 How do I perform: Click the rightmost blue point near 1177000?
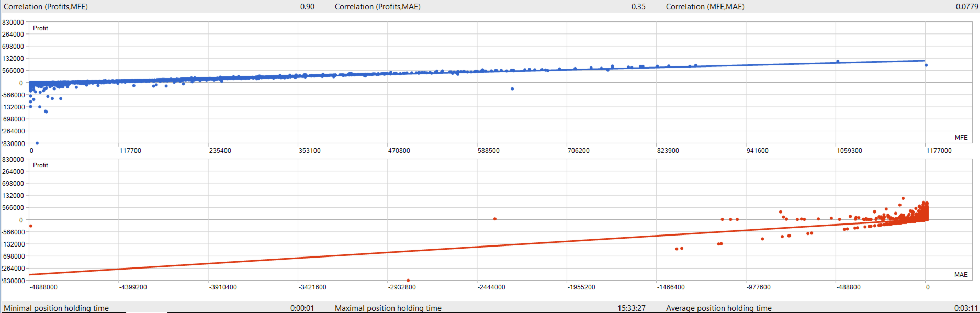tap(926, 65)
